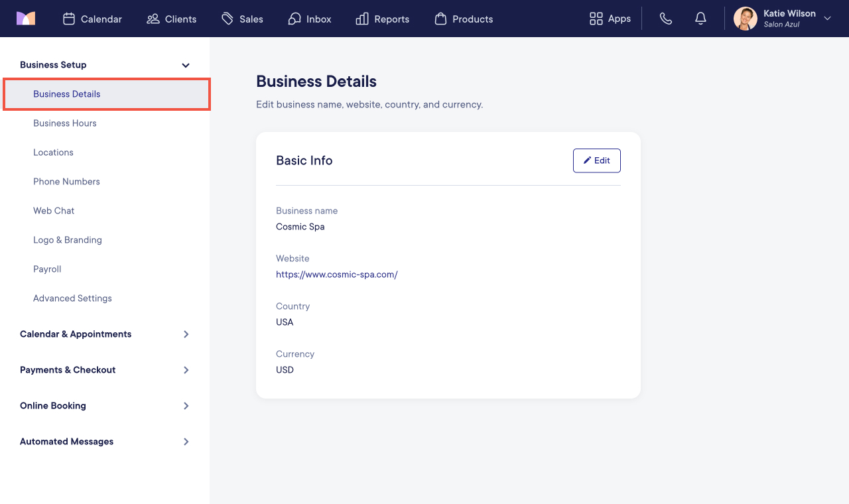Screen dimensions: 849x504
Task: Expand the Automated Messages section
Action: 186,442
